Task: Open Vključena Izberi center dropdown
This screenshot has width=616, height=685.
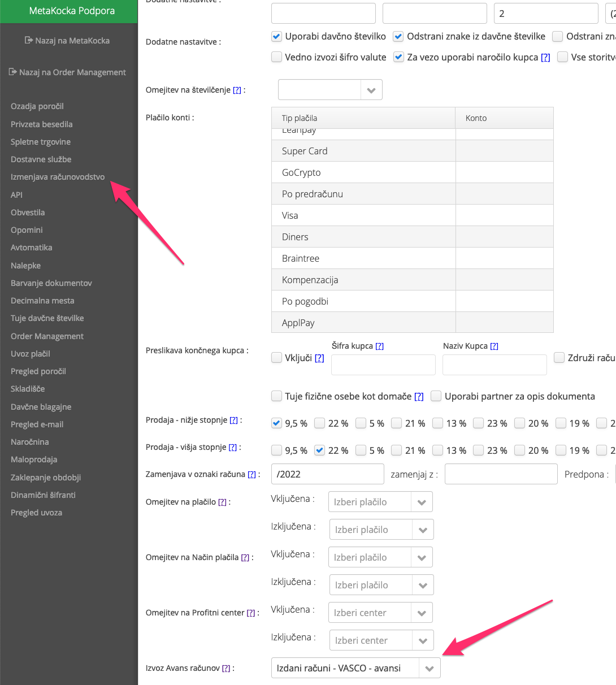Action: pyautogui.click(x=380, y=613)
